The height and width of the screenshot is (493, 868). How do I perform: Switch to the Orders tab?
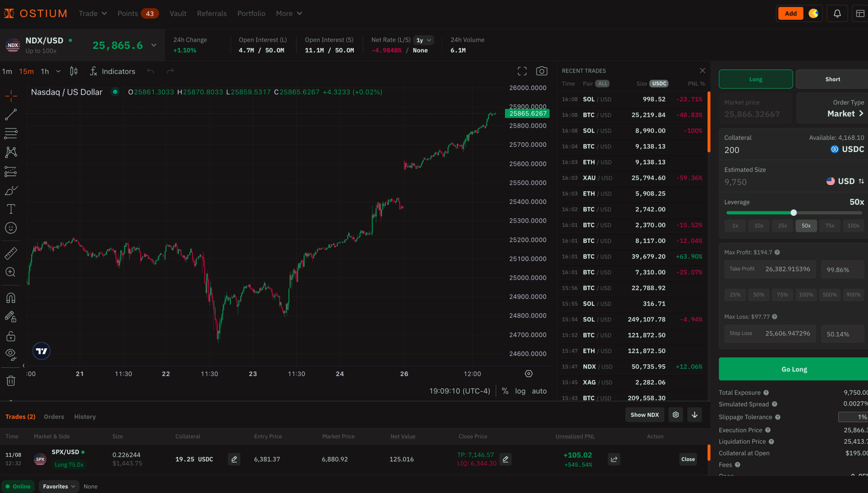click(x=54, y=417)
